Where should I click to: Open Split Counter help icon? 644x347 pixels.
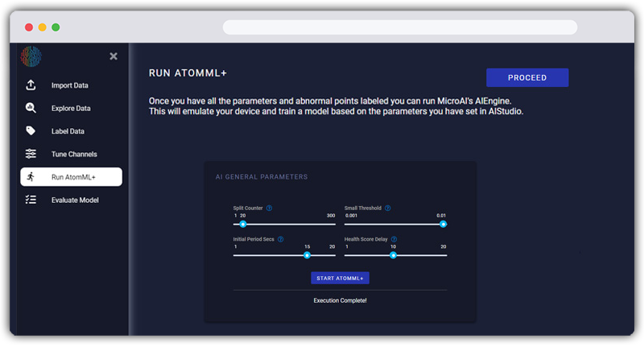click(269, 209)
